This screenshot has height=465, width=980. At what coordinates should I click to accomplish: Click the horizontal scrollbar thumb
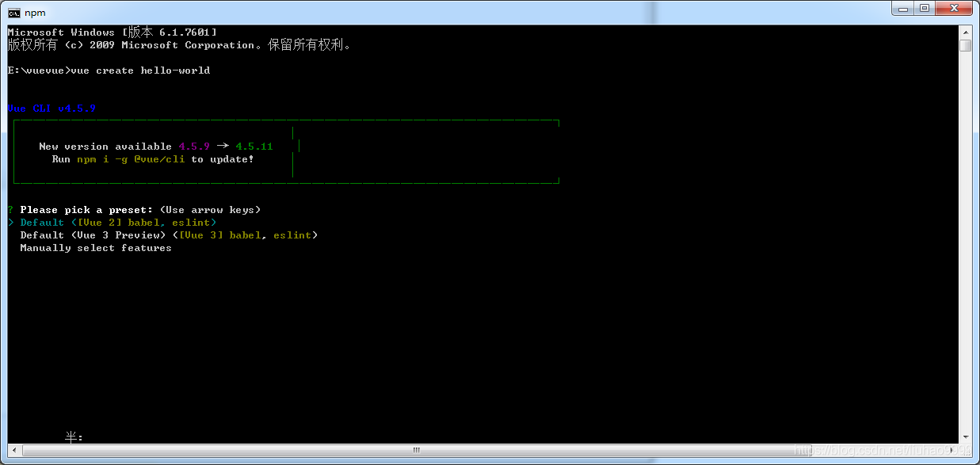(x=415, y=450)
